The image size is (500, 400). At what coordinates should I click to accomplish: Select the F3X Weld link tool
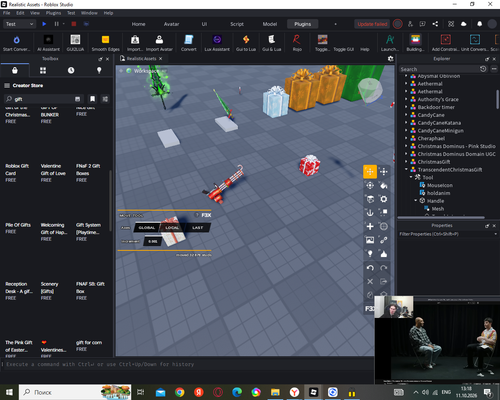tap(384, 240)
